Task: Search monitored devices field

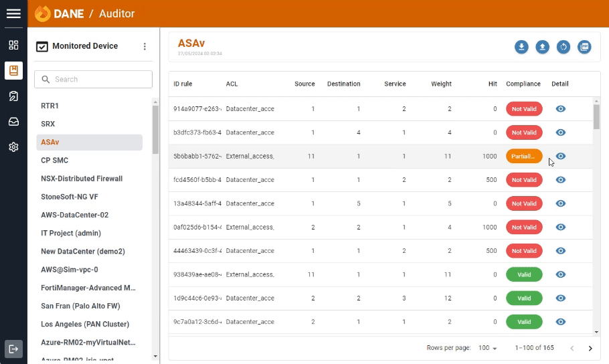Action: pos(93,79)
